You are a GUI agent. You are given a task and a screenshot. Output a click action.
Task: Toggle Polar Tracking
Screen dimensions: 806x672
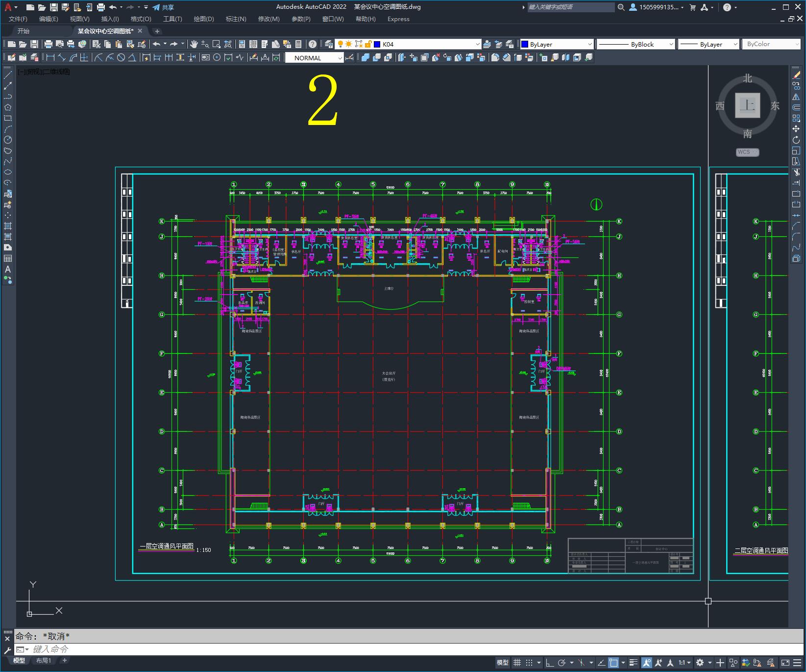562,663
